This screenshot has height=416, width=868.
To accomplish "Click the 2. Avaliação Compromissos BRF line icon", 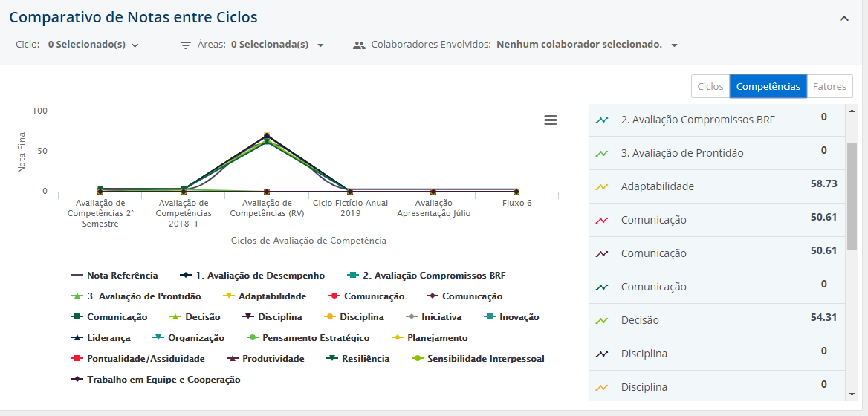I will coord(602,120).
